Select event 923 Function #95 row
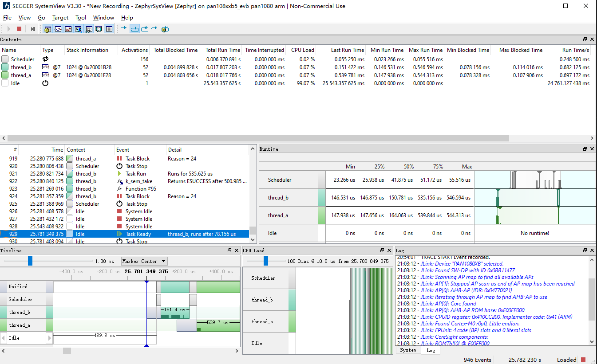This screenshot has width=597, height=364. [124, 189]
